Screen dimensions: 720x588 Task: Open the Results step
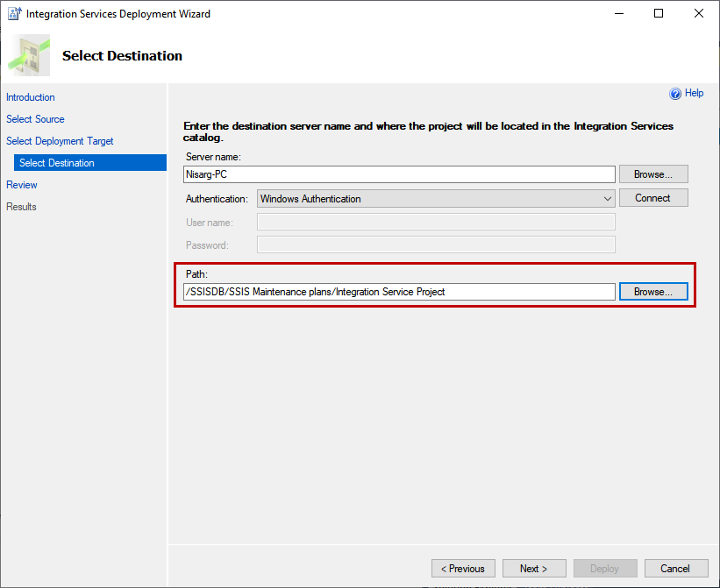[x=22, y=207]
